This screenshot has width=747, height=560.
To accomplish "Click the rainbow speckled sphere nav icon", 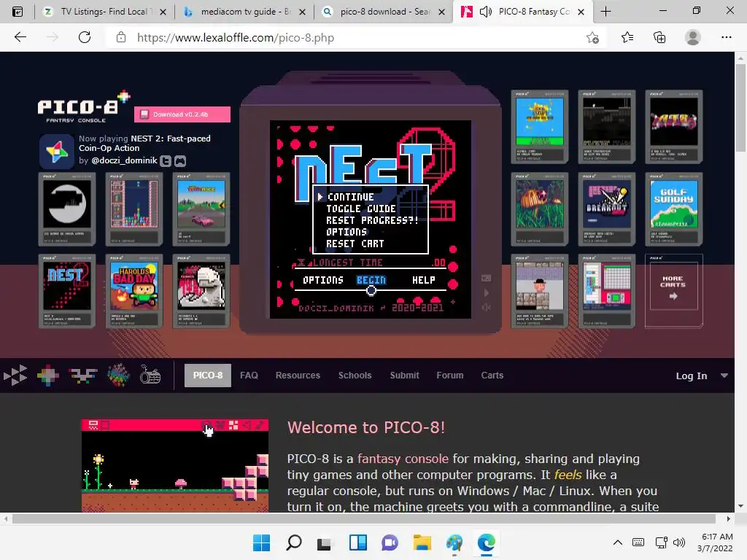I will (118, 376).
